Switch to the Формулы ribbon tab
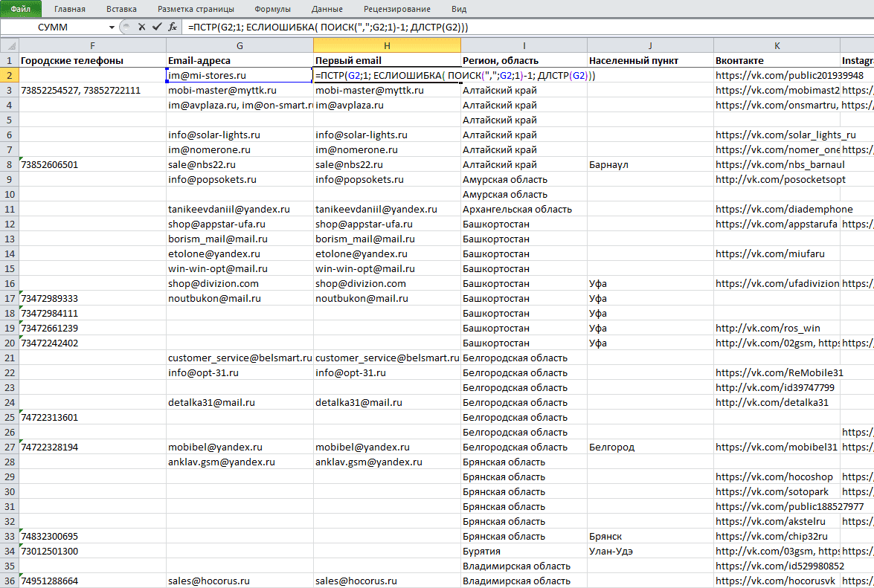This screenshot has height=588, width=874. coord(272,9)
